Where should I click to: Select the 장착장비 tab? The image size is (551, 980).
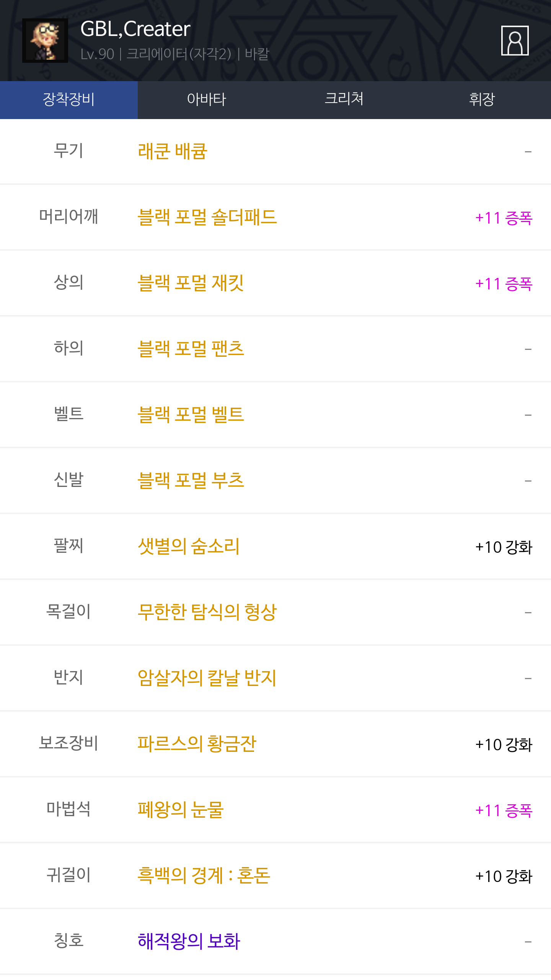click(x=69, y=100)
